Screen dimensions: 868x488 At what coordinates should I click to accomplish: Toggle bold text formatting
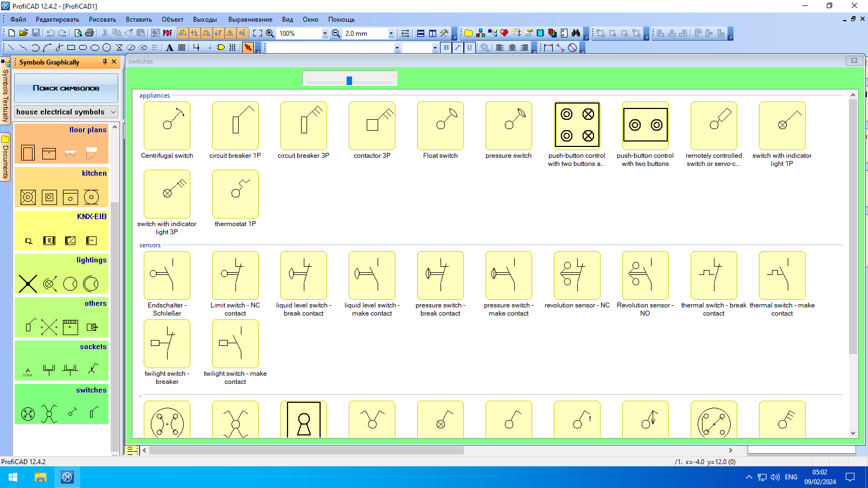point(445,48)
